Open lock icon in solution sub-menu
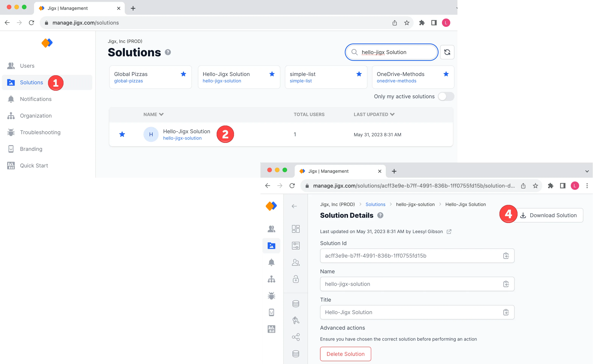 [296, 279]
